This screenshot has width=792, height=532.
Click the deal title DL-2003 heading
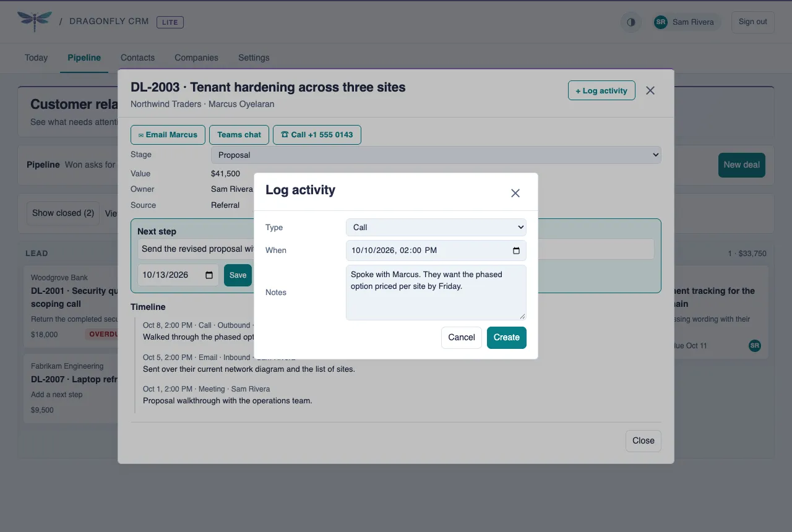point(268,87)
